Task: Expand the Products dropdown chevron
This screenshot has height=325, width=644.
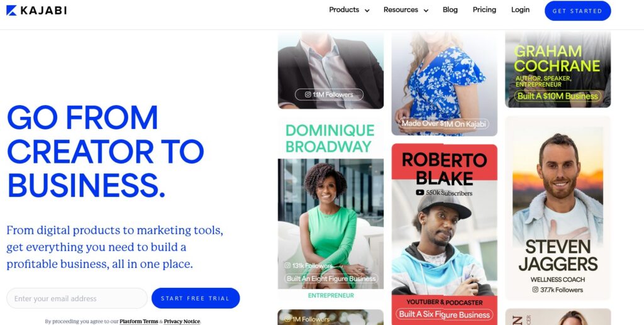Action: [367, 11]
